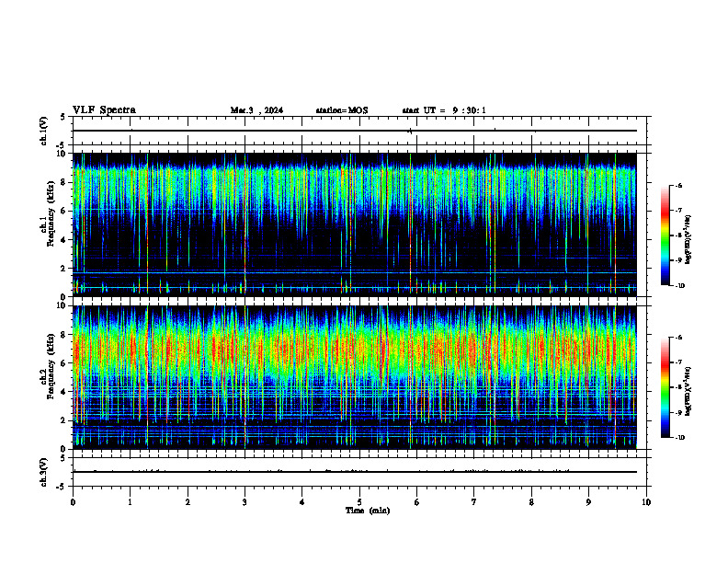
Task: Click the "8" kHz tick on ch.1 frequency axis
Action: tap(64, 182)
